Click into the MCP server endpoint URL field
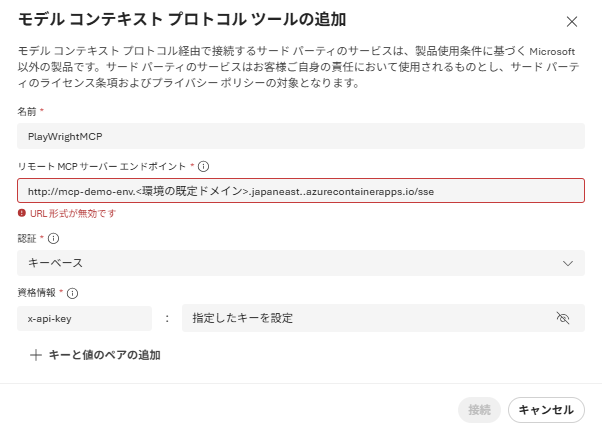This screenshot has width=602, height=432. tap(300, 190)
